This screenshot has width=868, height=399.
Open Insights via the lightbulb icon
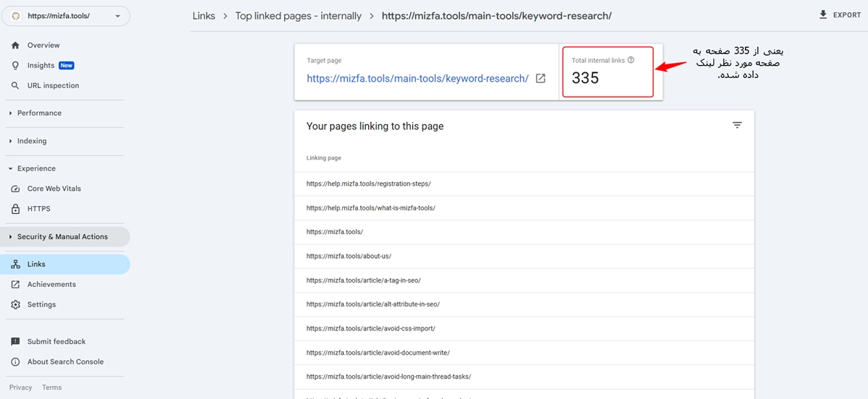[x=15, y=66]
